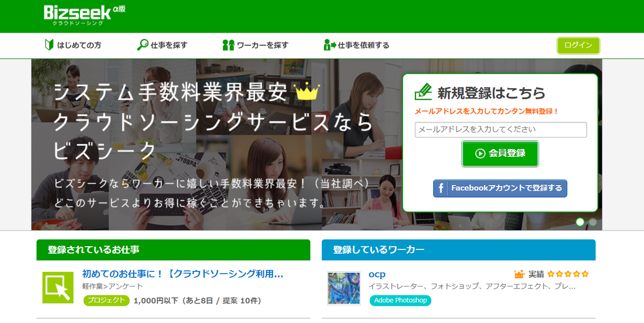
Task: Open the 仕事を依頼する menu item
Action: click(357, 45)
